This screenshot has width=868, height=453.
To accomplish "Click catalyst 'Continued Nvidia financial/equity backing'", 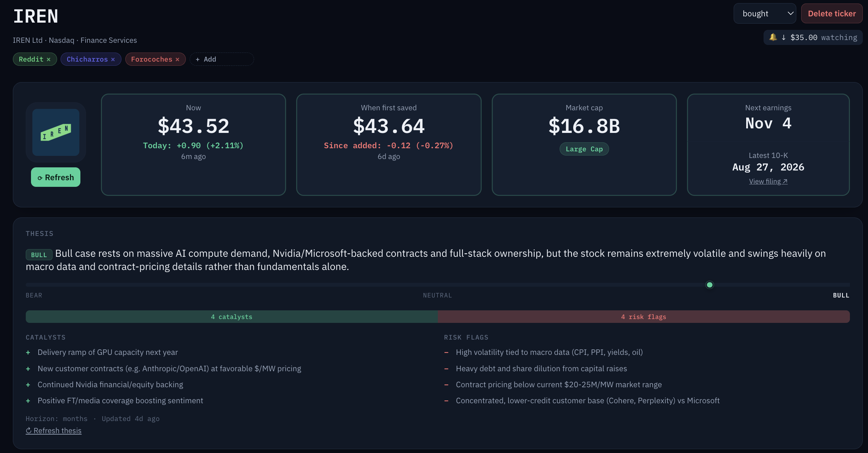I will (110, 384).
